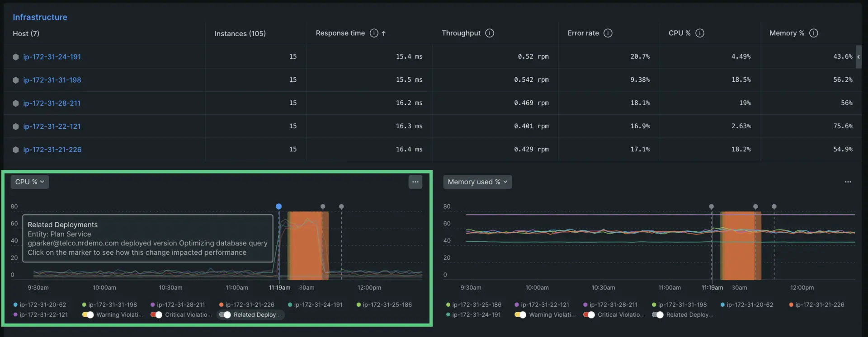Open the Memory chart three-dot options menu
Image resolution: width=868 pixels, height=337 pixels.
(x=848, y=182)
